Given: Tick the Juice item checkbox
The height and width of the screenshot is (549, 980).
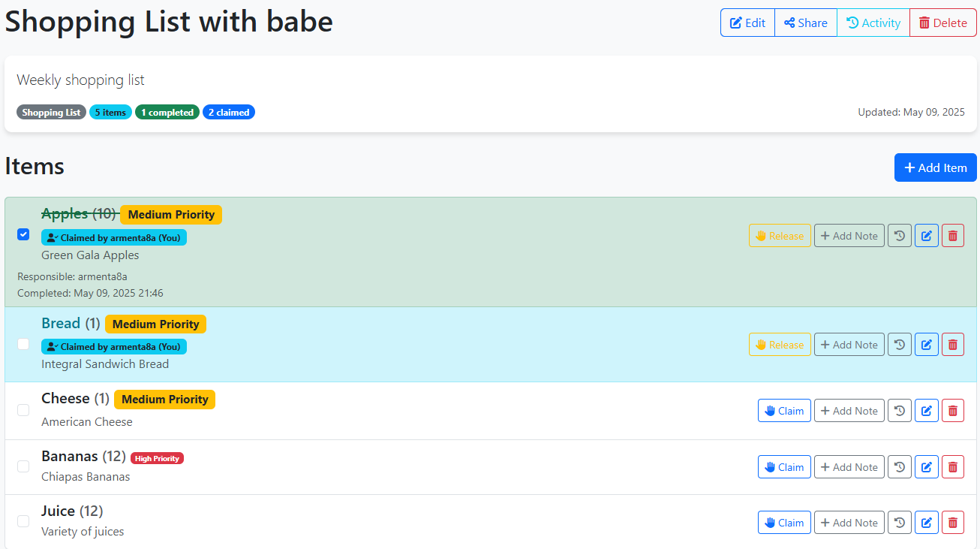Looking at the screenshot, I should click(23, 521).
